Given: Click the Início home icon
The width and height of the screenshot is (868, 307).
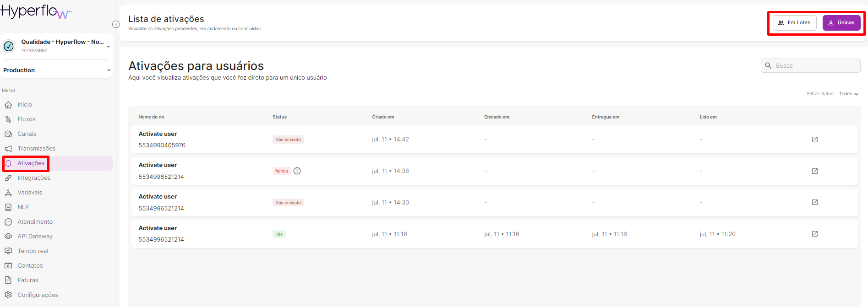Looking at the screenshot, I should pos(8,105).
